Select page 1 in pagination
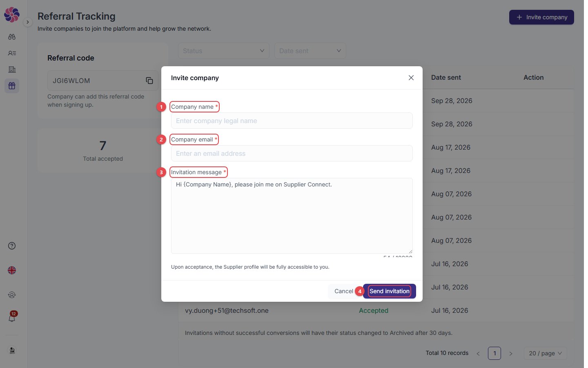Image resolution: width=588 pixels, height=368 pixels. pyautogui.click(x=494, y=353)
